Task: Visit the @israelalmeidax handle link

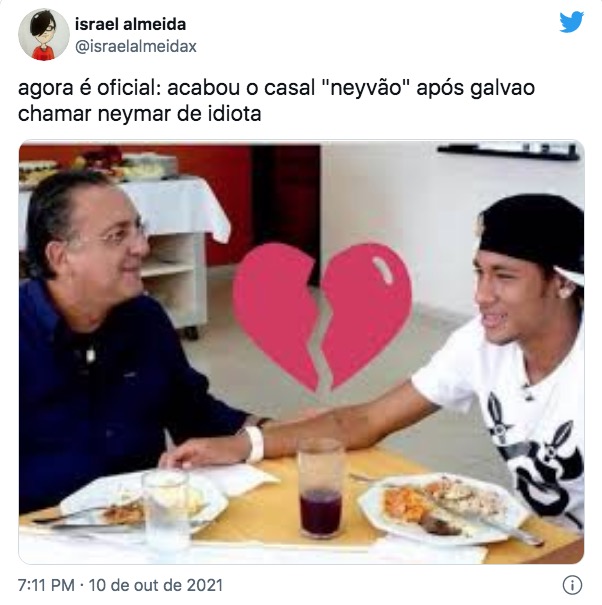Action: [x=135, y=47]
